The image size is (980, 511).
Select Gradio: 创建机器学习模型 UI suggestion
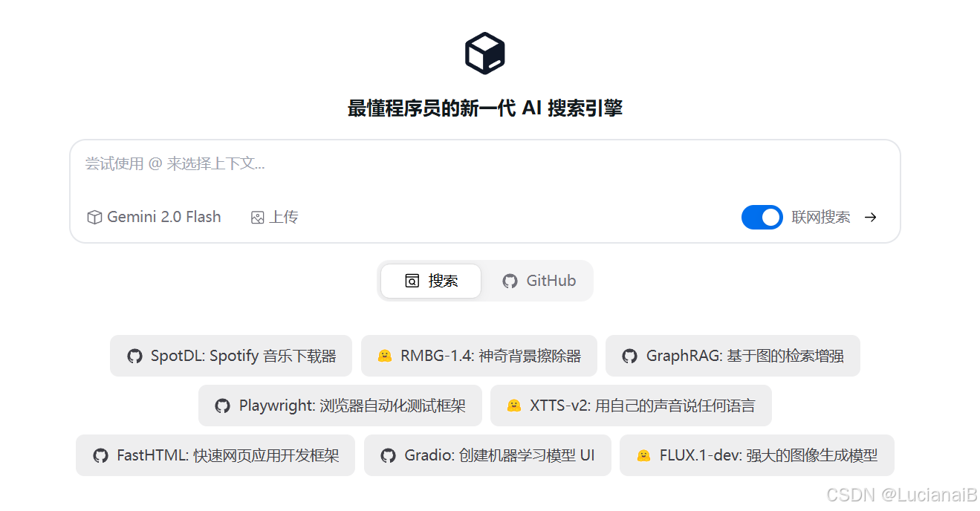(x=487, y=455)
